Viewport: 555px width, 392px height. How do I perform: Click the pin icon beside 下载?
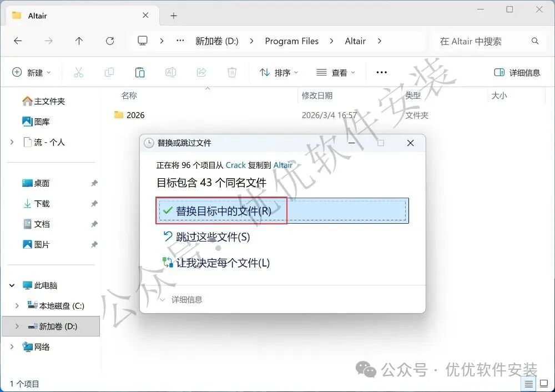coord(94,204)
